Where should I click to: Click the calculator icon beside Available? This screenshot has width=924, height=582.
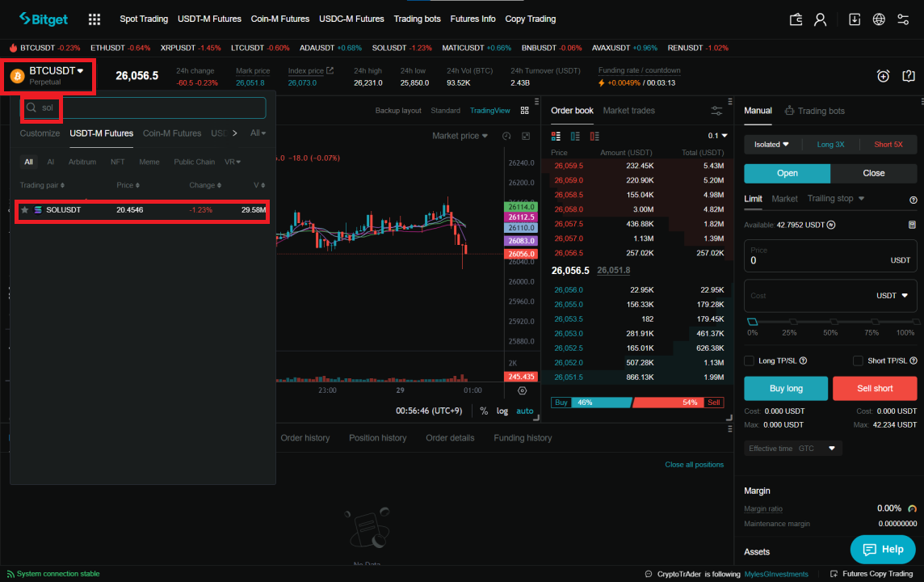click(912, 225)
